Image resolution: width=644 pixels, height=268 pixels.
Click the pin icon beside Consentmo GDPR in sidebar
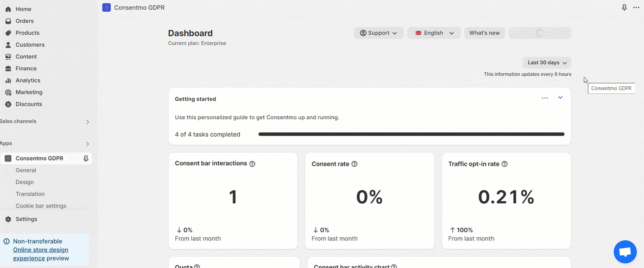pyautogui.click(x=86, y=159)
